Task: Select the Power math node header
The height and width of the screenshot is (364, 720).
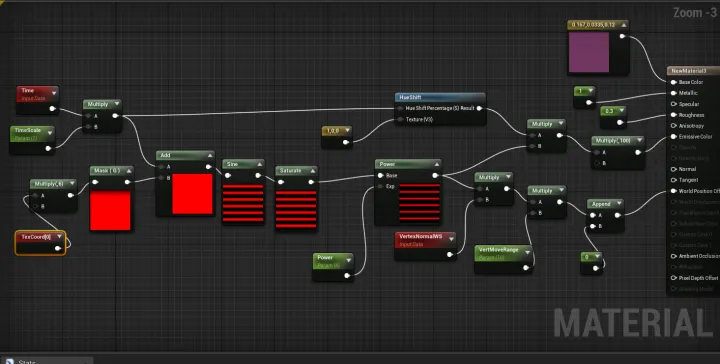Action: pyautogui.click(x=408, y=164)
